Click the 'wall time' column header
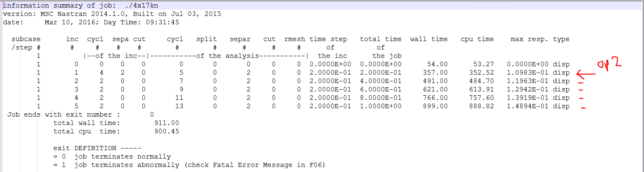Viewport: 644px width, 172px height. (429, 39)
